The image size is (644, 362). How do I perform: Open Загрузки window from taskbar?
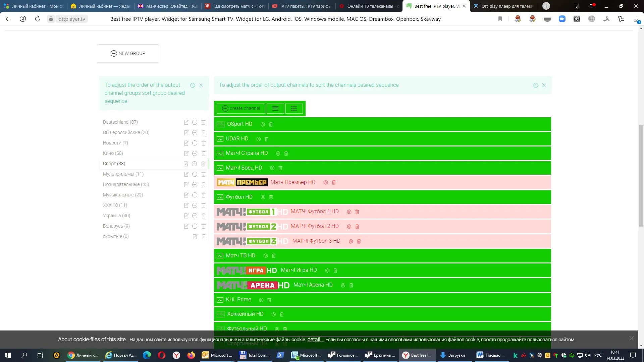pos(452,355)
